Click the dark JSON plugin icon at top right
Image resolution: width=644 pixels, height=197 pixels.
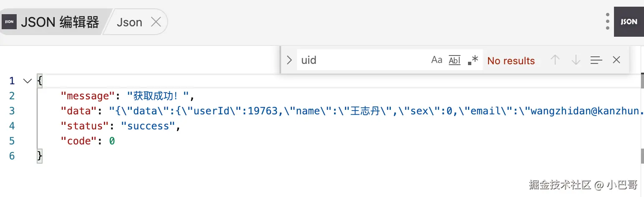point(629,22)
